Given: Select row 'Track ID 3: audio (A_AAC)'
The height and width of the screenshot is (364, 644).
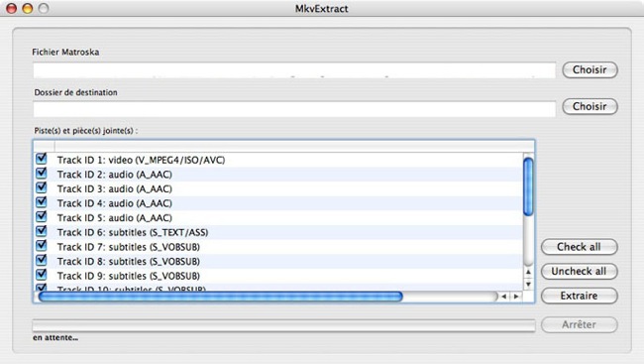Looking at the screenshot, I should [277, 188].
